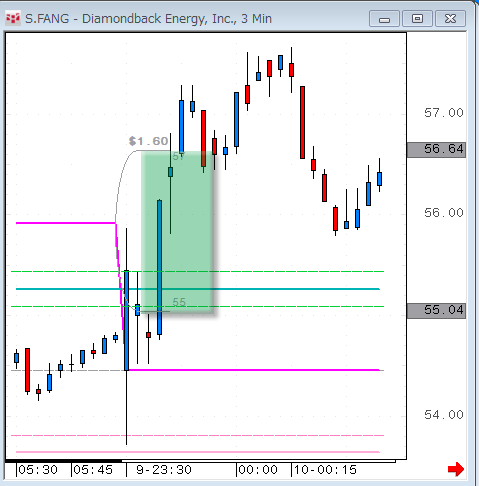Viewport: 479px width, 486px height.
Task: Click the 00:00 time axis marker
Action: click(x=258, y=470)
